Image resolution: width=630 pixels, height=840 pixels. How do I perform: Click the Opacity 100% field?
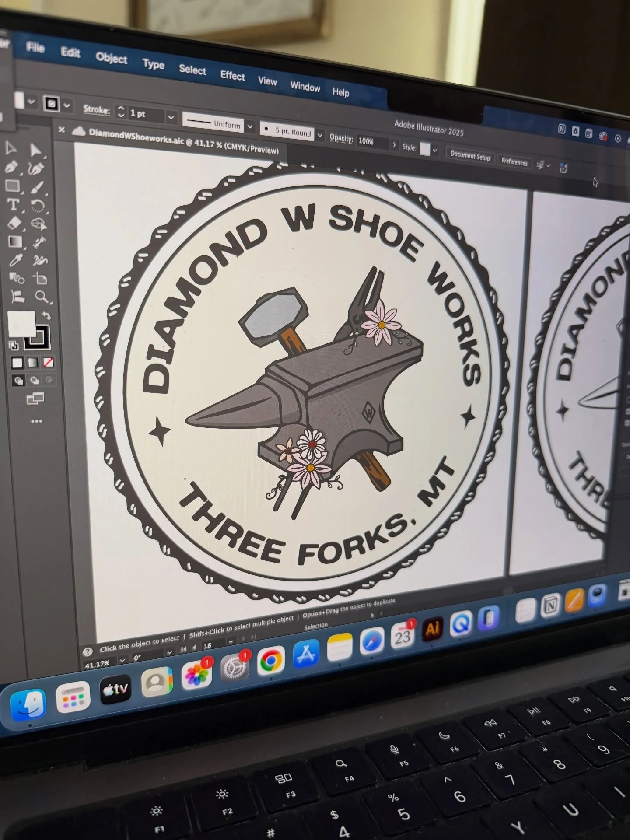(x=372, y=141)
